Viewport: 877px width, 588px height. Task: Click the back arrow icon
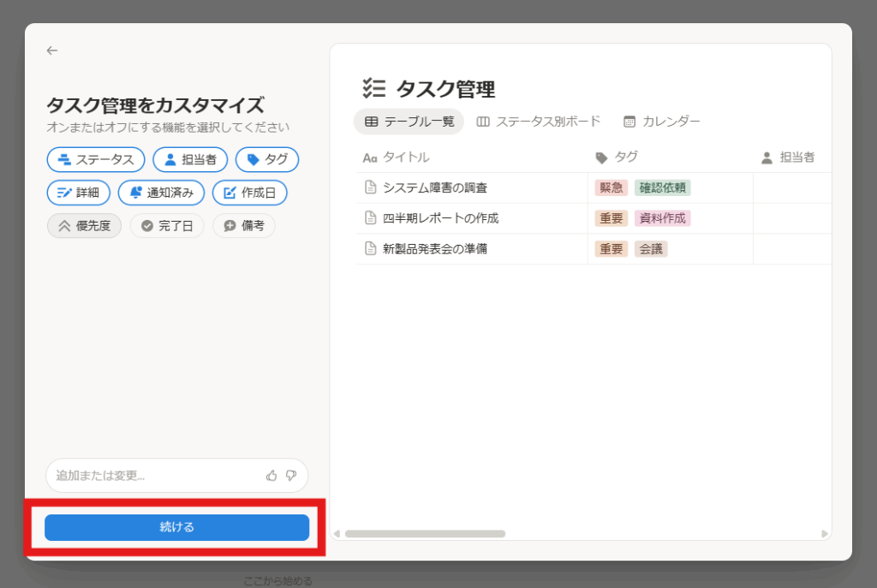click(52, 50)
